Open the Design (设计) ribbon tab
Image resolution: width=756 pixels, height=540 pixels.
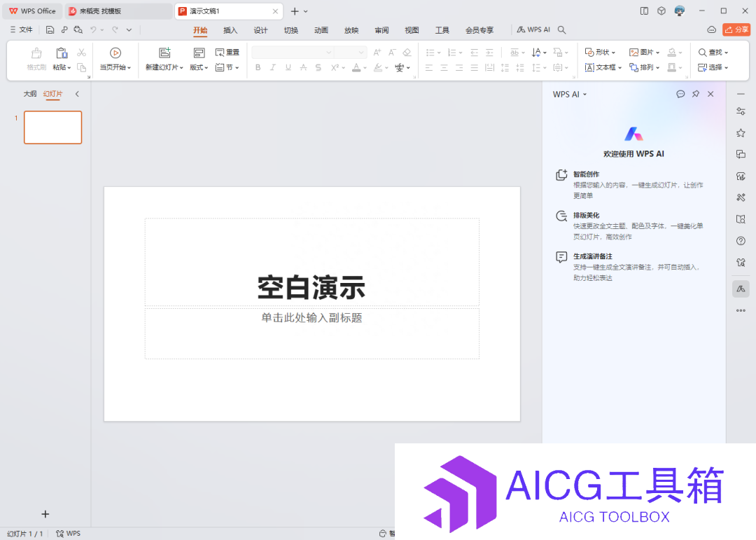[x=261, y=30]
